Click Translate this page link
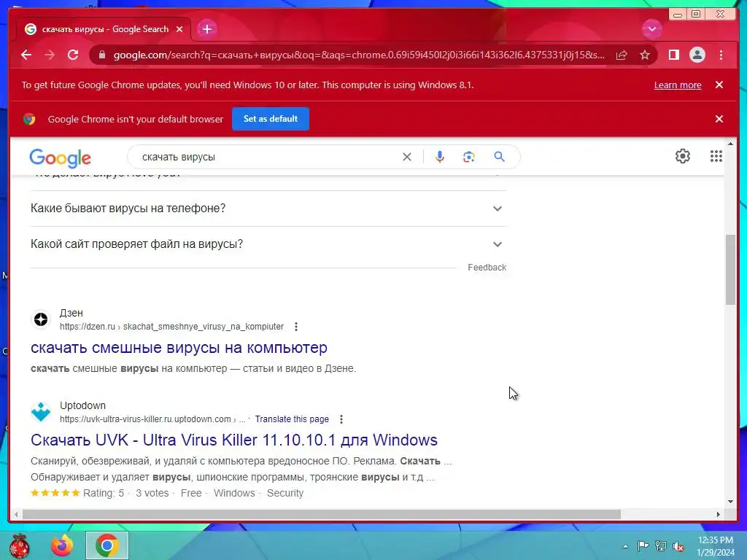The height and width of the screenshot is (560, 747). 292,419
